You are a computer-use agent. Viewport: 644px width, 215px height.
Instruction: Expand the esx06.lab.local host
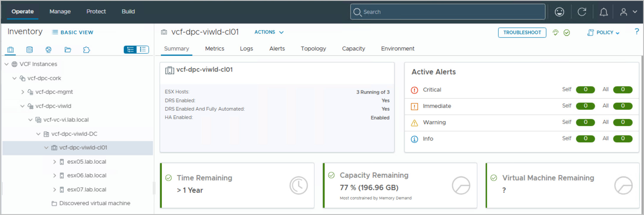point(54,176)
